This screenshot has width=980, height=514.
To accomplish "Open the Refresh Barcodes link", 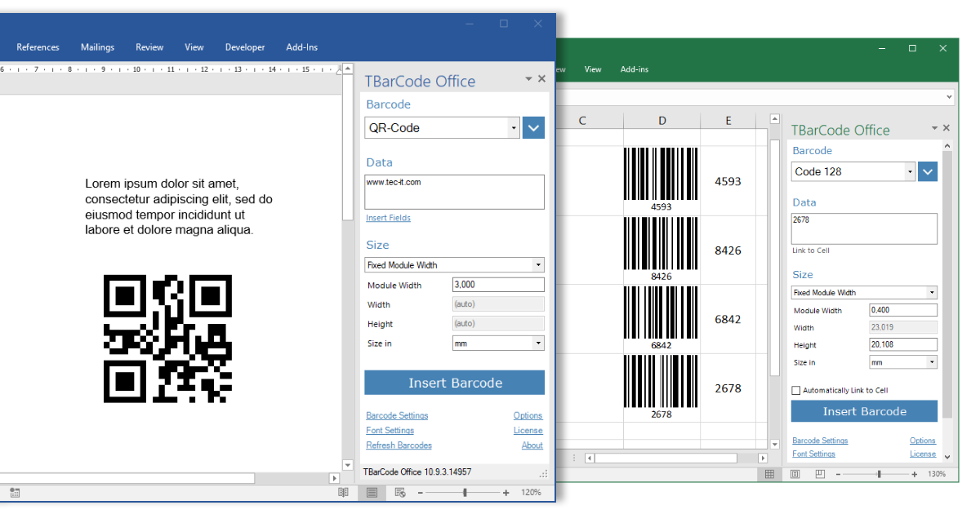I will 399,445.
